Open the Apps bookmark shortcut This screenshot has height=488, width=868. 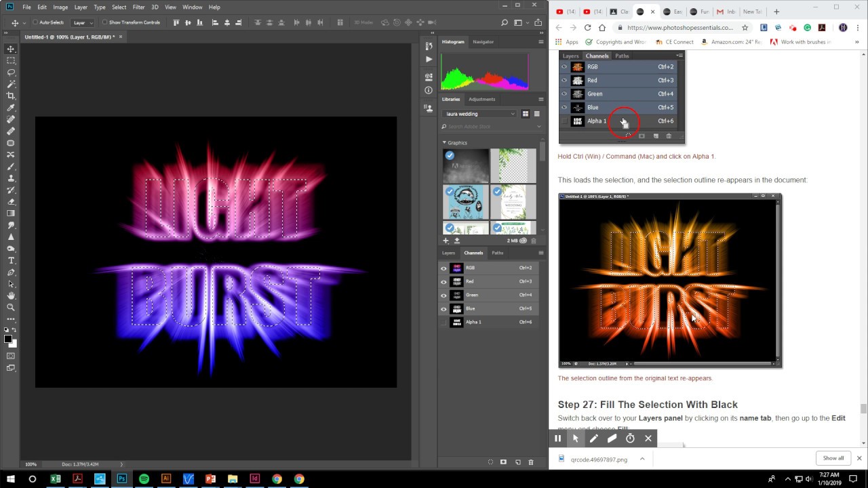click(566, 42)
